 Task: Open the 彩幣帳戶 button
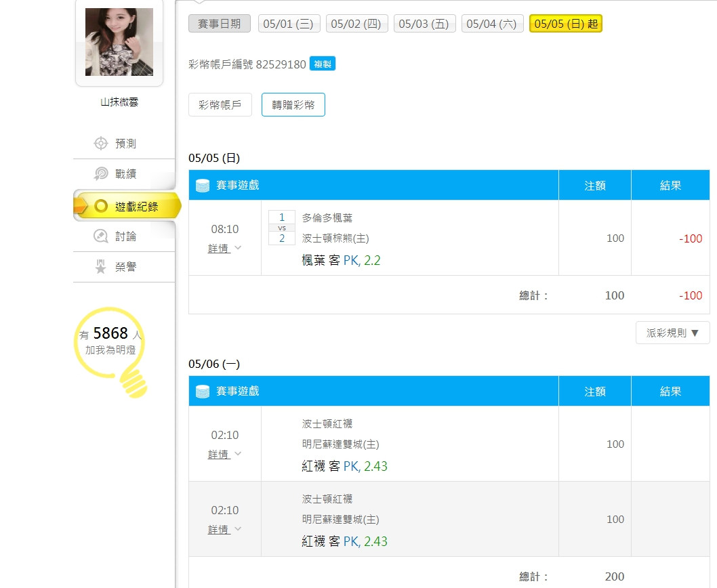pyautogui.click(x=220, y=105)
